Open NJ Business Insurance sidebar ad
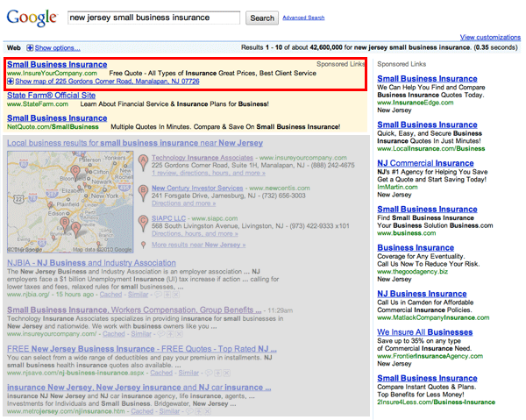 pos(422,294)
